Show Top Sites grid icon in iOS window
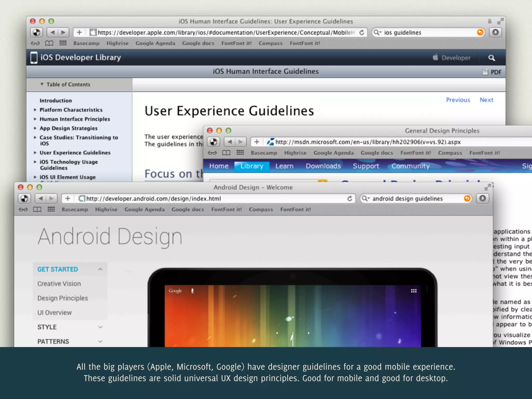The image size is (532, 399). coord(63,43)
